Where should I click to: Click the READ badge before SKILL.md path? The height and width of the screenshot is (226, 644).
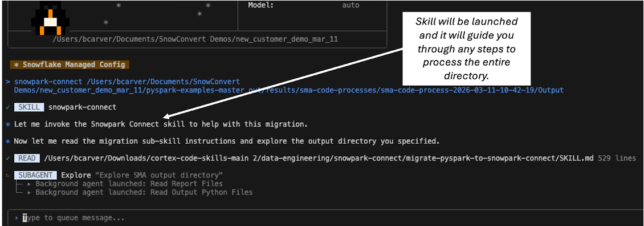[x=27, y=158]
